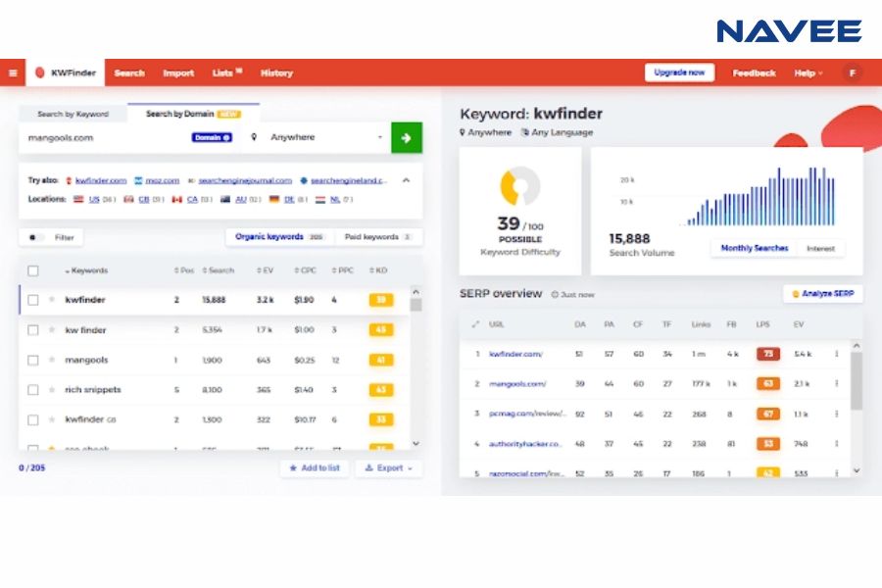Click the KD badge 45 for kw finder
Viewport: 882px width, 588px height.
(381, 329)
